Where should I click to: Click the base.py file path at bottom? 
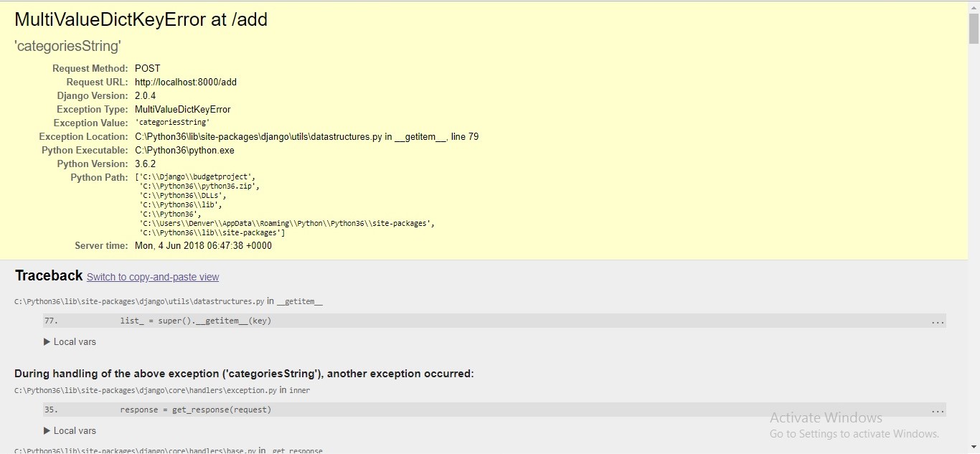click(136, 450)
